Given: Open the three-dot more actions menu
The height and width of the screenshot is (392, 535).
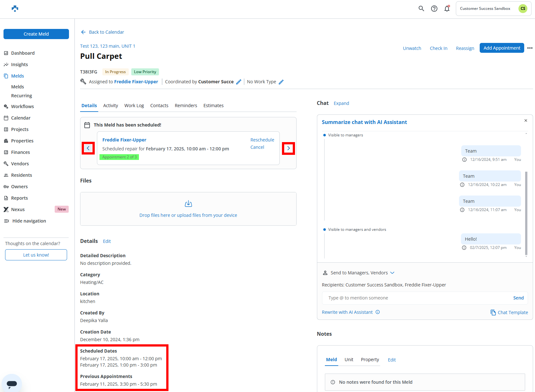Looking at the screenshot, I should pos(530,48).
